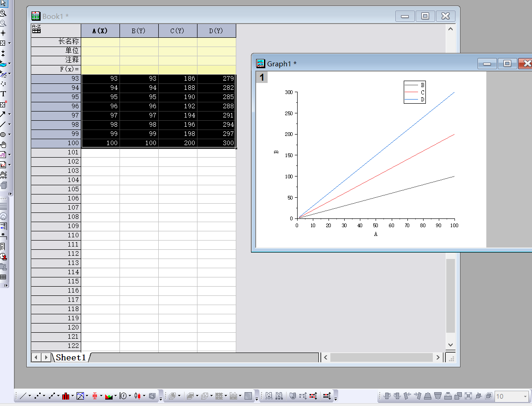
Task: Click the scatter plot icon
Action: (37, 396)
